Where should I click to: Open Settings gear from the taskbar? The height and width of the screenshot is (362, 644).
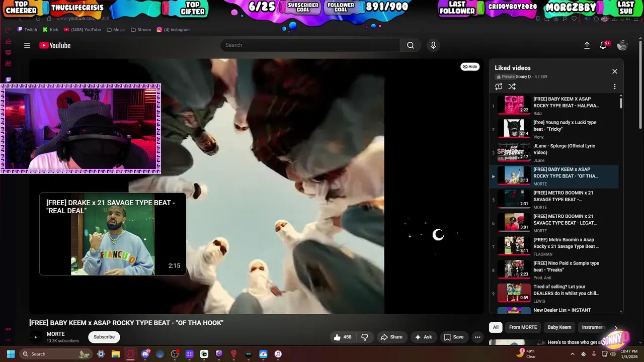pyautogui.click(x=101, y=354)
